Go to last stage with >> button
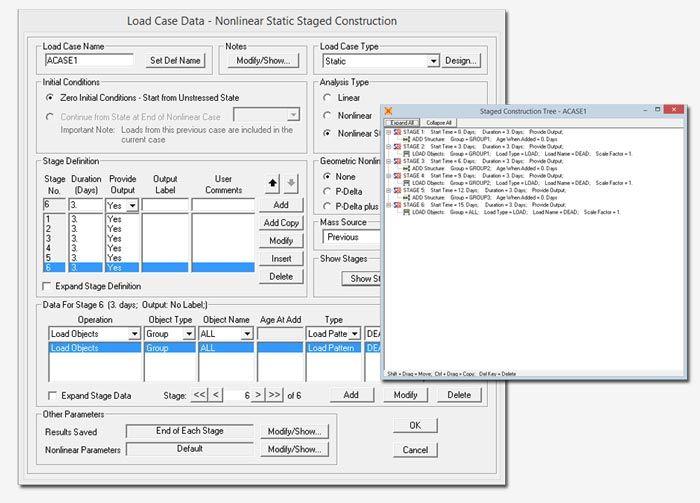The height and width of the screenshot is (503, 700). tap(275, 395)
